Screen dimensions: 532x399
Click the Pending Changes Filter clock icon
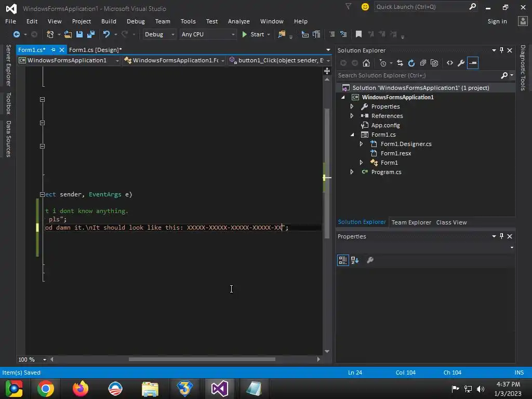(383, 63)
